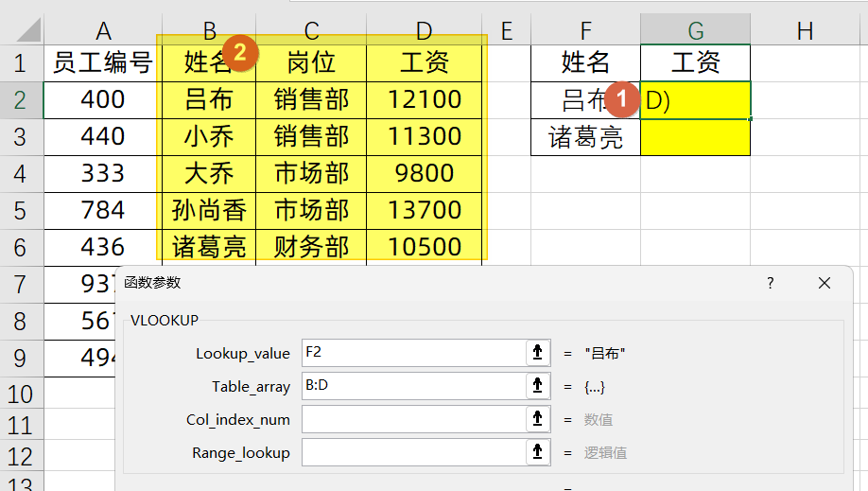Image resolution: width=868 pixels, height=491 pixels.
Task: Click the 市场部 cell in row 4
Action: [311, 174]
